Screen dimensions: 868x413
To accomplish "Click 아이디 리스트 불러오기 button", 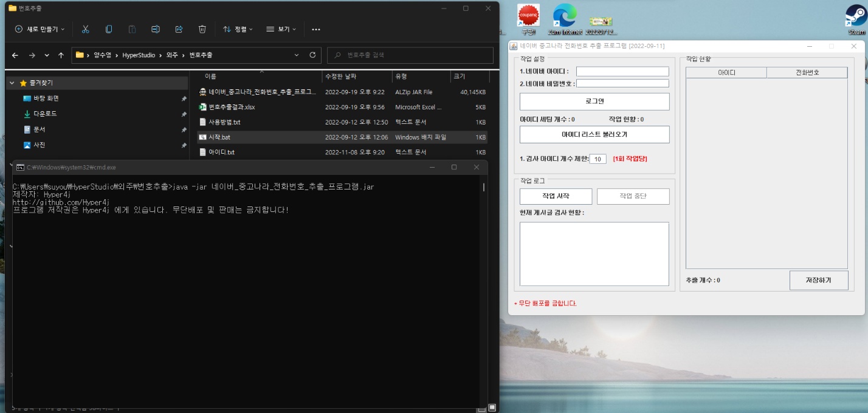I will 594,134.
